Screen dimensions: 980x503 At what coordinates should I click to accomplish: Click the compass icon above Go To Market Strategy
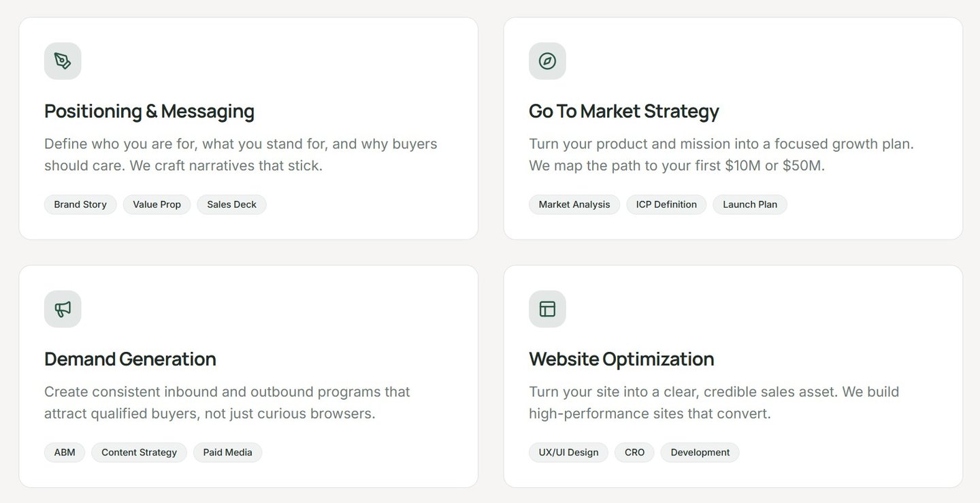click(x=547, y=61)
